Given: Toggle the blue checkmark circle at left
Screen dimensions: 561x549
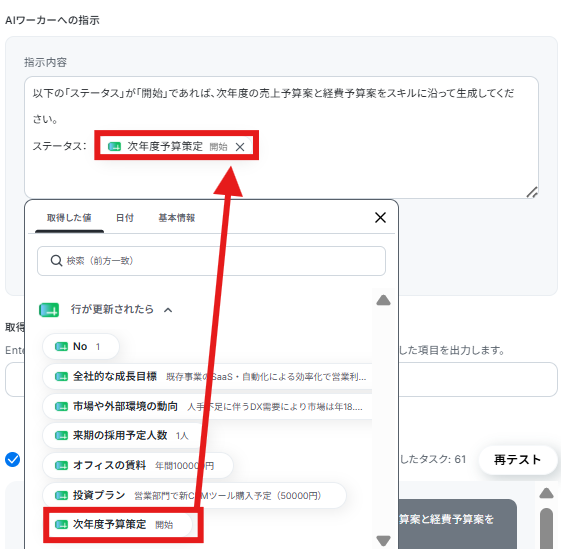Looking at the screenshot, I should 13,460.
